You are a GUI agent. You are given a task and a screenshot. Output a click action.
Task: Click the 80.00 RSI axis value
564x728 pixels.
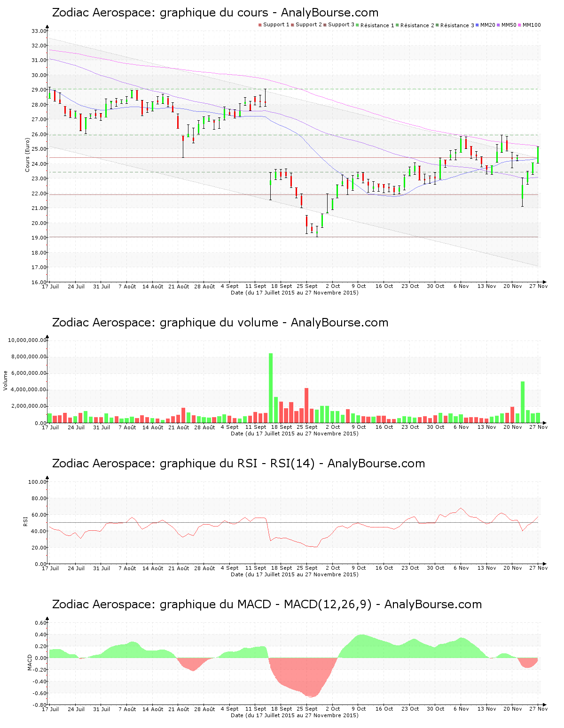pos(39,498)
